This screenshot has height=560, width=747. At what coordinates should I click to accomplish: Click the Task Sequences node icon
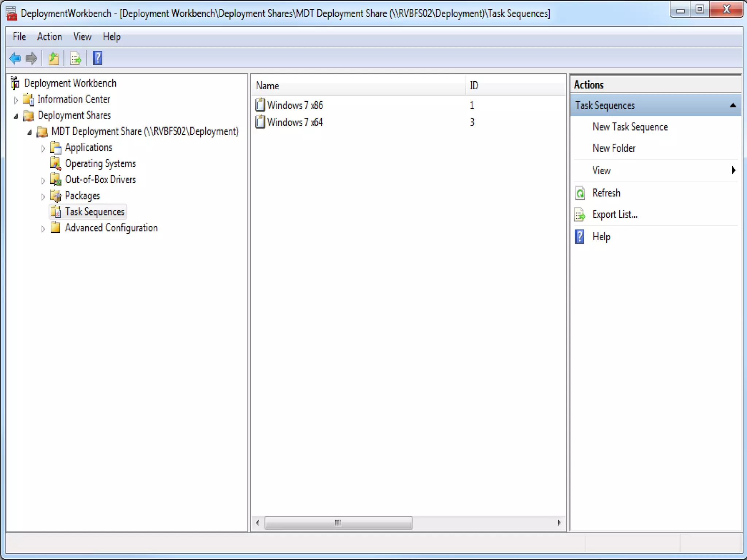coord(55,212)
